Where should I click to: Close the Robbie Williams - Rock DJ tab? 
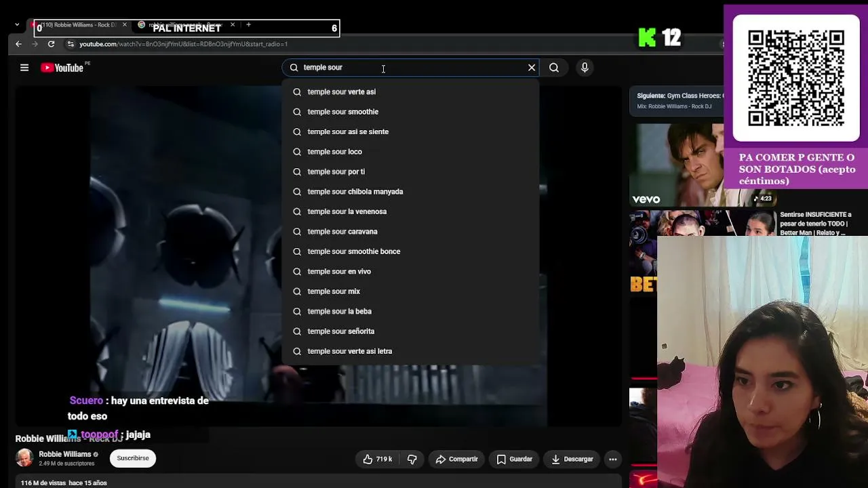(124, 25)
